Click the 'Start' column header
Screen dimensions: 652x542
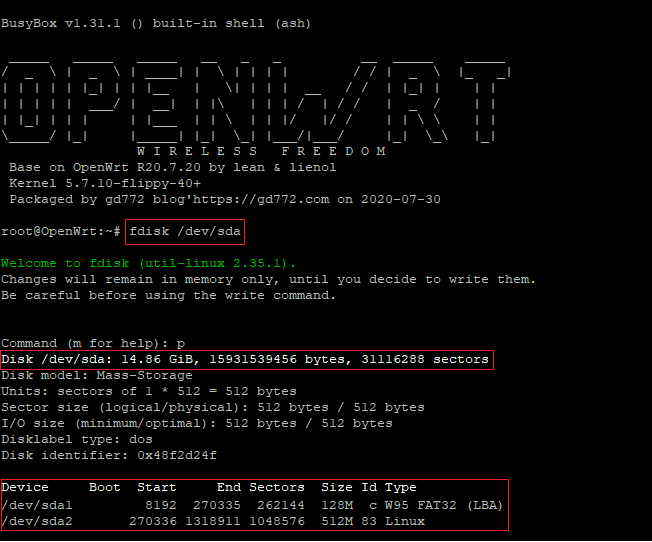point(157,487)
